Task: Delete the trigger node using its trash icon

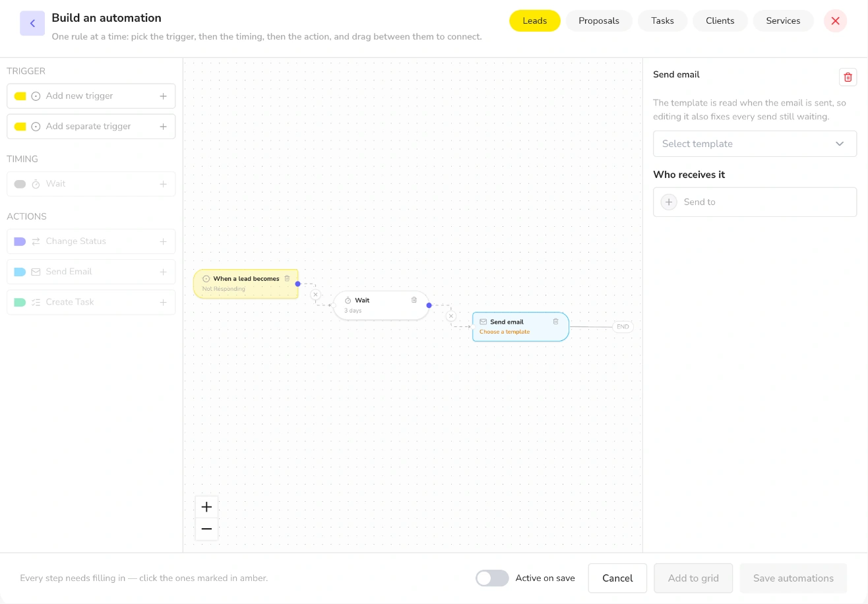Action: tap(287, 278)
